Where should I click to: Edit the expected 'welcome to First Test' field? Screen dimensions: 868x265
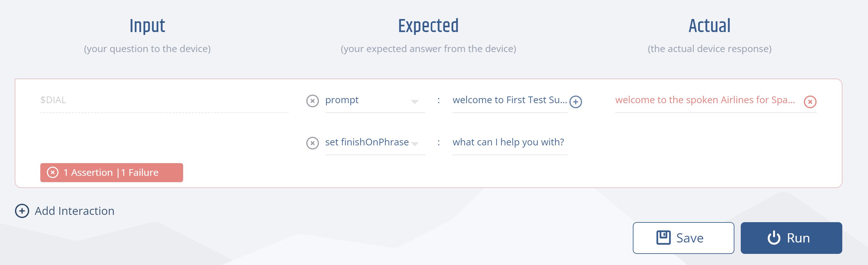[x=509, y=100]
